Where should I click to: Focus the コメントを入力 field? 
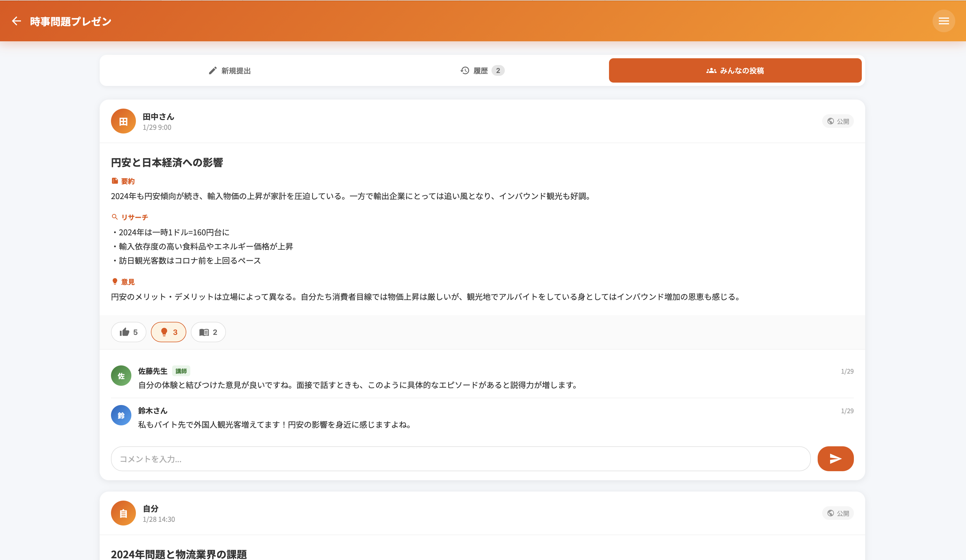point(460,459)
